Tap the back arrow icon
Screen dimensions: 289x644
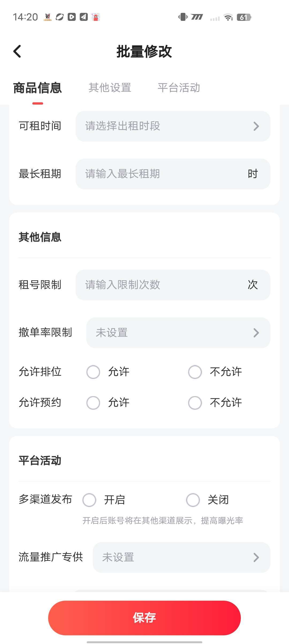(17, 51)
